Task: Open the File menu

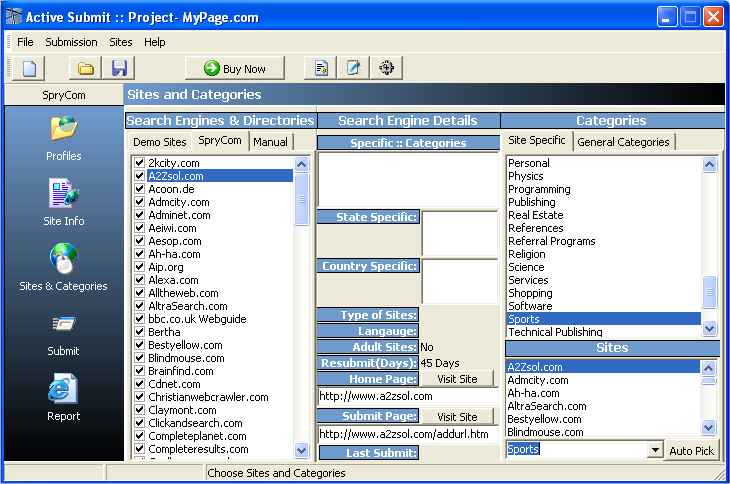Action: pyautogui.click(x=25, y=42)
